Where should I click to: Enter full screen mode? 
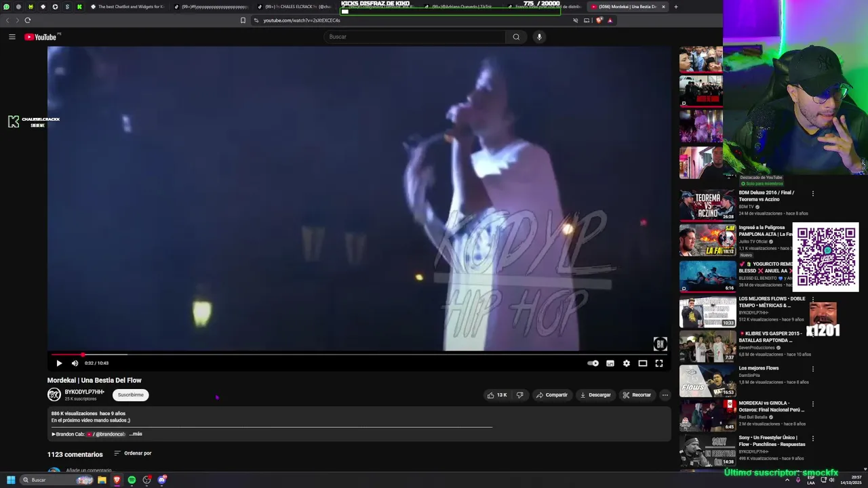(658, 363)
